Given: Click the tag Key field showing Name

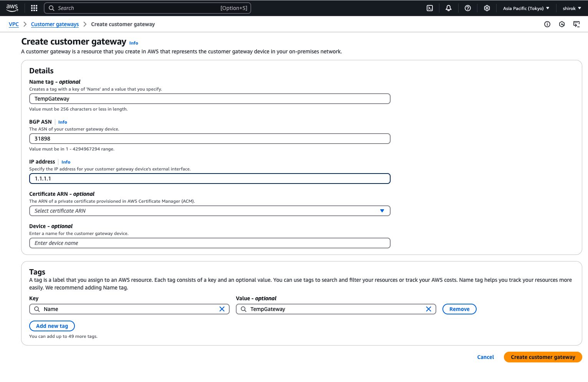Looking at the screenshot, I should pos(129,309).
